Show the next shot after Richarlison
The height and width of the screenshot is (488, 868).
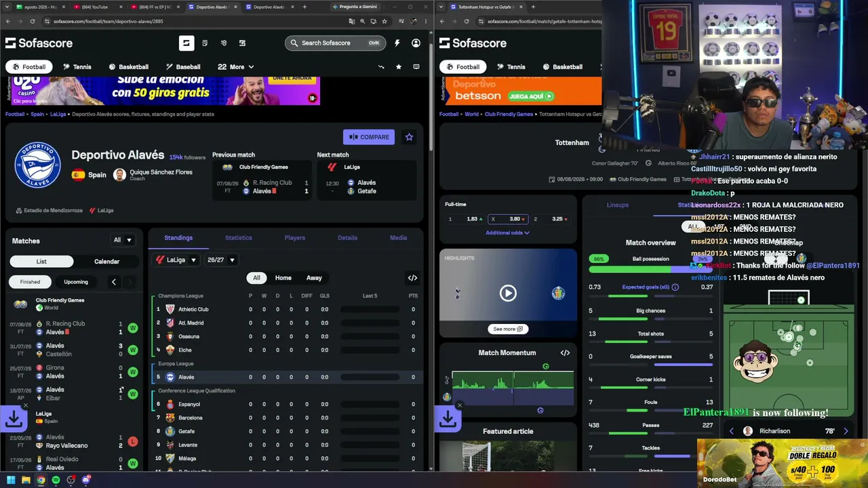(846, 431)
